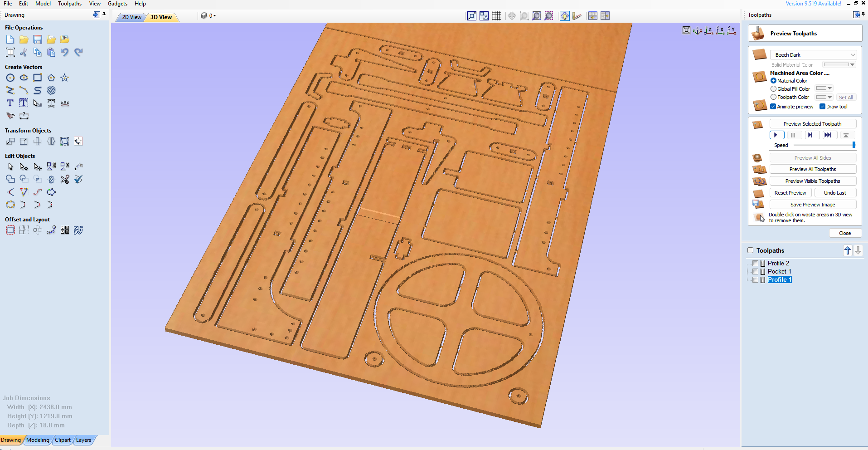Select the Draw Polyline tool
The image size is (868, 450).
[x=10, y=90]
